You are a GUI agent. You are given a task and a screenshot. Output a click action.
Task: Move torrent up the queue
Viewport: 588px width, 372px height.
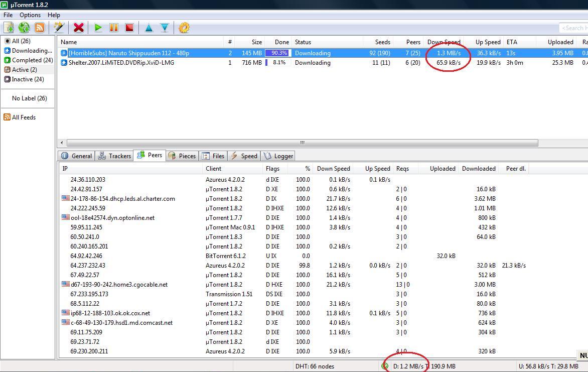coord(149,28)
